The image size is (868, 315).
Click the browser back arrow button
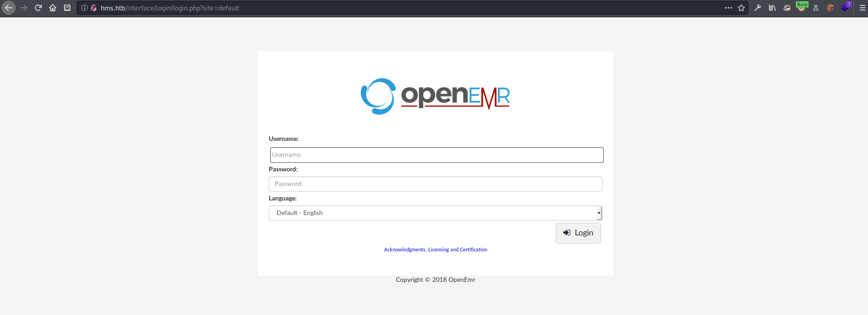[x=9, y=8]
